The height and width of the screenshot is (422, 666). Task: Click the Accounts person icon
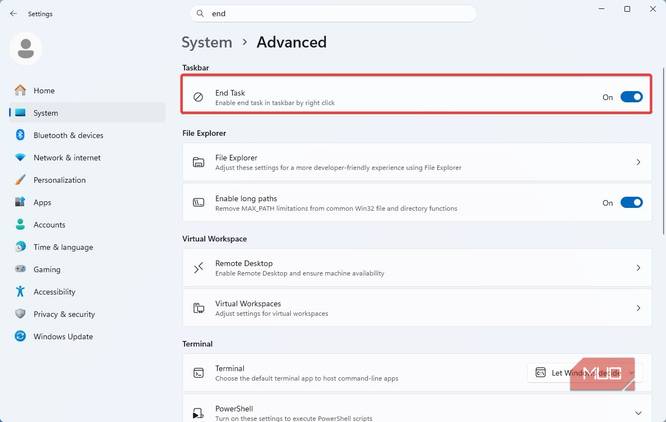coord(20,224)
